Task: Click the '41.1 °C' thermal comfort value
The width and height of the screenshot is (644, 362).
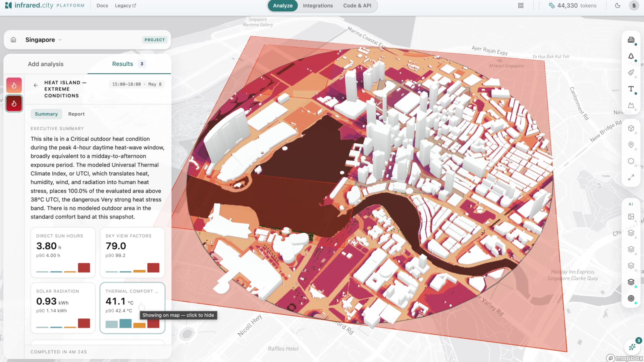Action: pos(119,301)
